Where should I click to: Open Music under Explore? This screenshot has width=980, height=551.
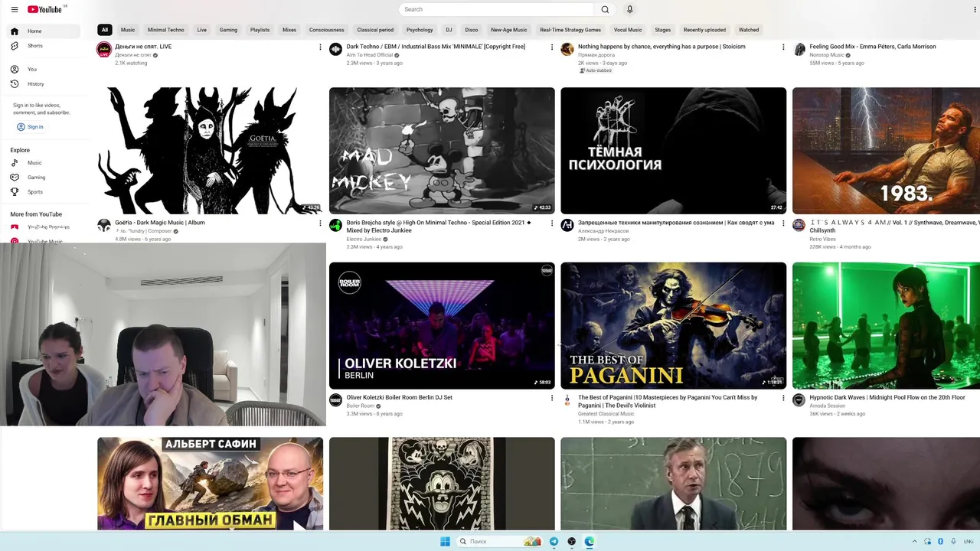pyautogui.click(x=44, y=163)
